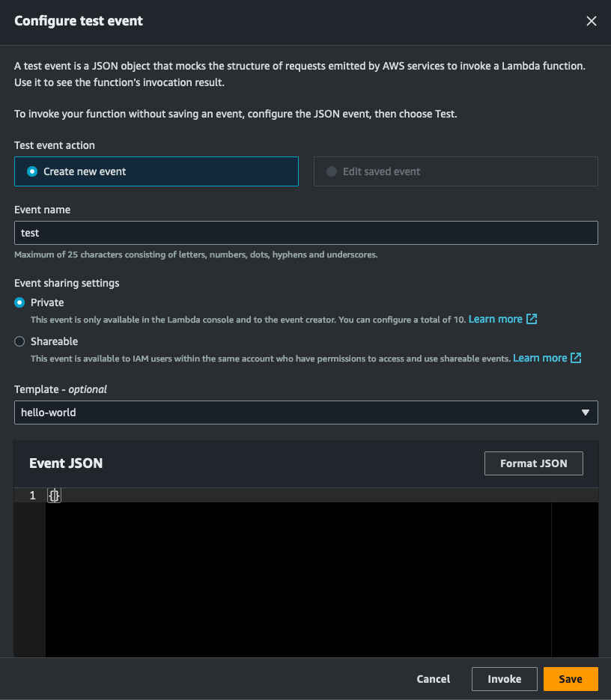Click external link icon beside Shareable description

pyautogui.click(x=576, y=358)
